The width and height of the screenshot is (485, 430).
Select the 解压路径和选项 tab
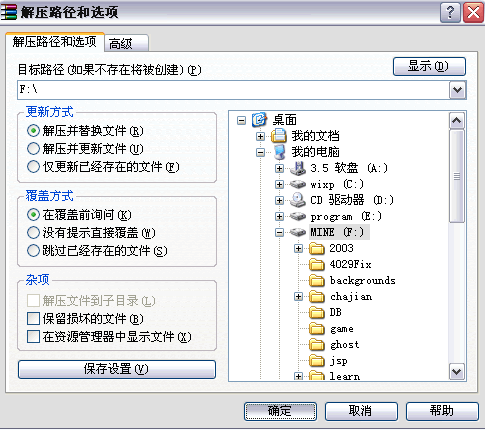pyautogui.click(x=55, y=42)
